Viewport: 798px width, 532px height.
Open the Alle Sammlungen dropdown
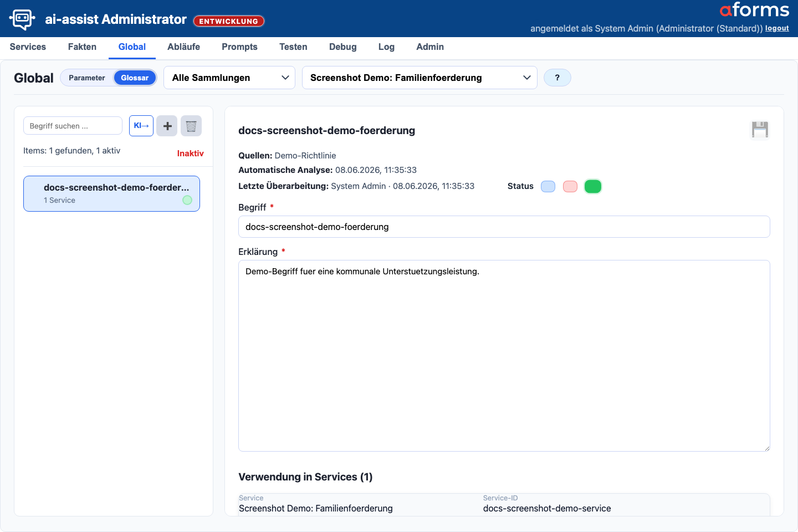[229, 78]
